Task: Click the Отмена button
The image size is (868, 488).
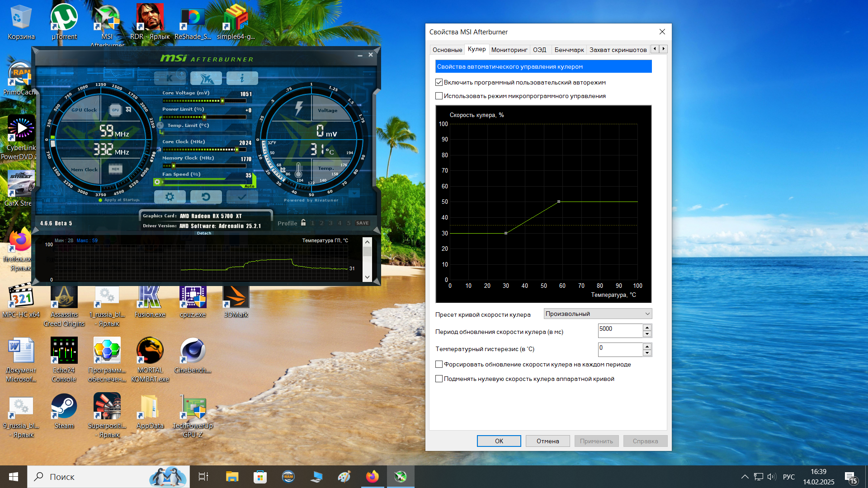Action: click(x=547, y=441)
